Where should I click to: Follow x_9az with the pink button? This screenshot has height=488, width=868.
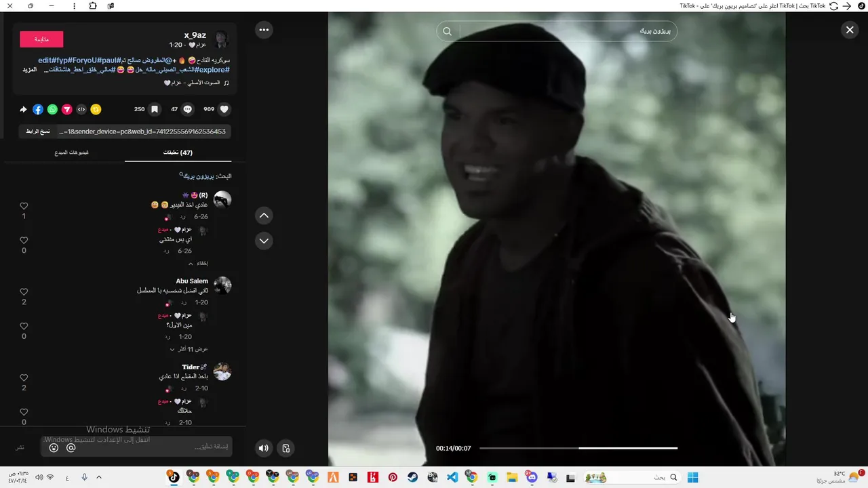coord(41,39)
